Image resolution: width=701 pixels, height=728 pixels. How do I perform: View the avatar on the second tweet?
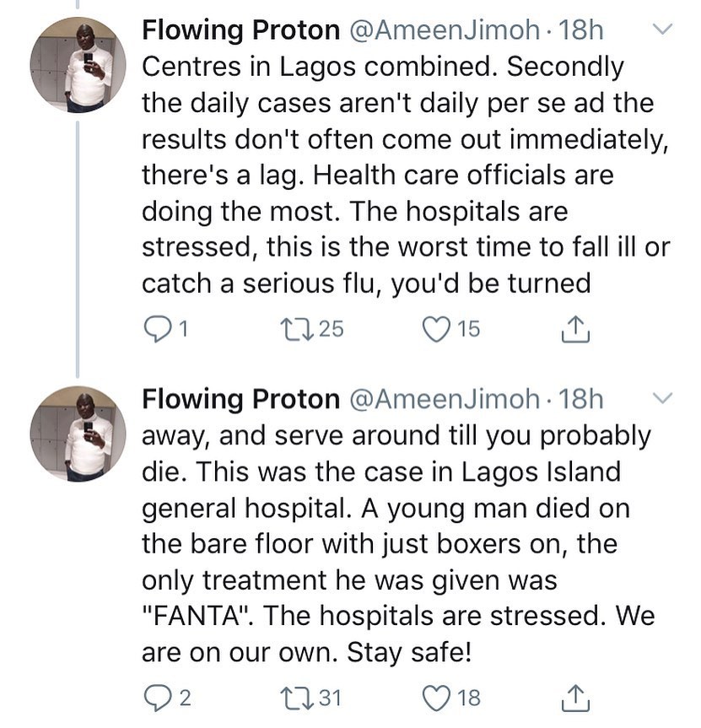pos(77,434)
